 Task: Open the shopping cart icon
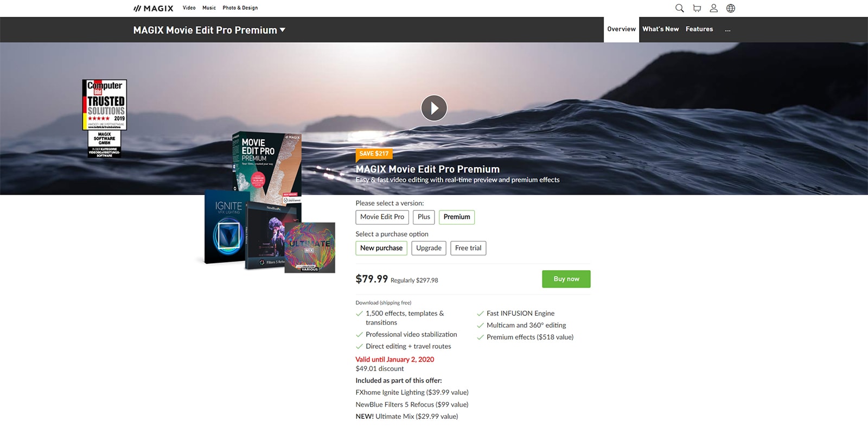tap(697, 8)
